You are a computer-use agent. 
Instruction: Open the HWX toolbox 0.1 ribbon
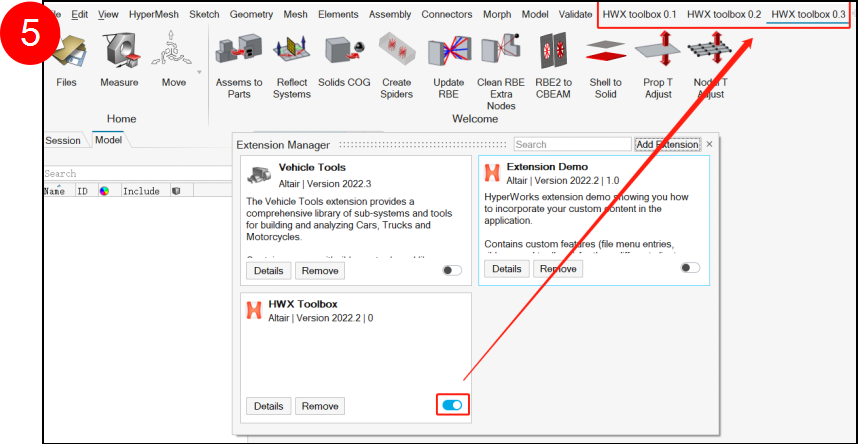[639, 15]
